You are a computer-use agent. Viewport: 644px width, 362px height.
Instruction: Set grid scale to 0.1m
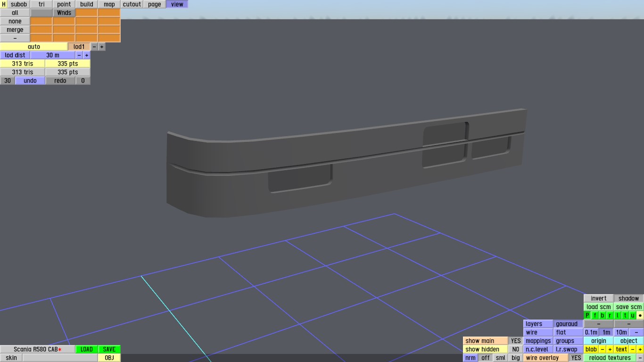pos(591,332)
